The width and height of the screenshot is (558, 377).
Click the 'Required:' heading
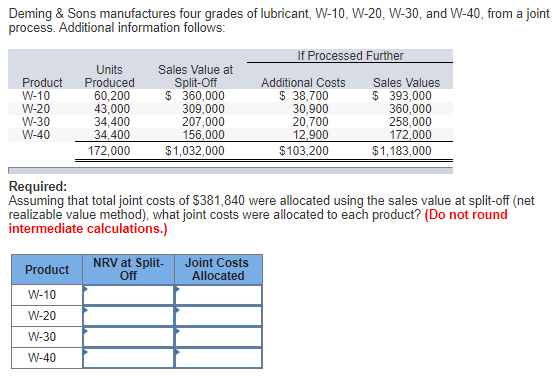(x=38, y=186)
